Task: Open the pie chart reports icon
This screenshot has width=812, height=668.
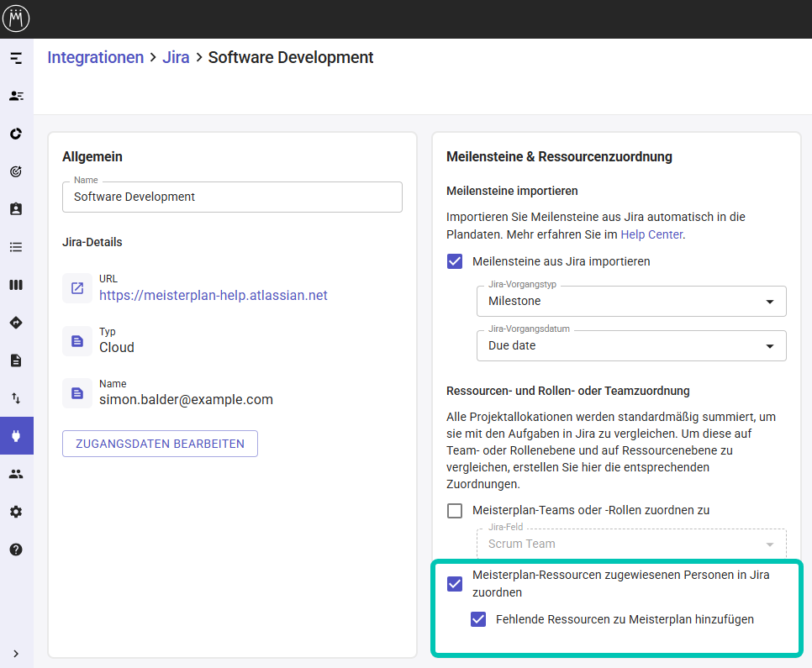Action: pyautogui.click(x=16, y=134)
